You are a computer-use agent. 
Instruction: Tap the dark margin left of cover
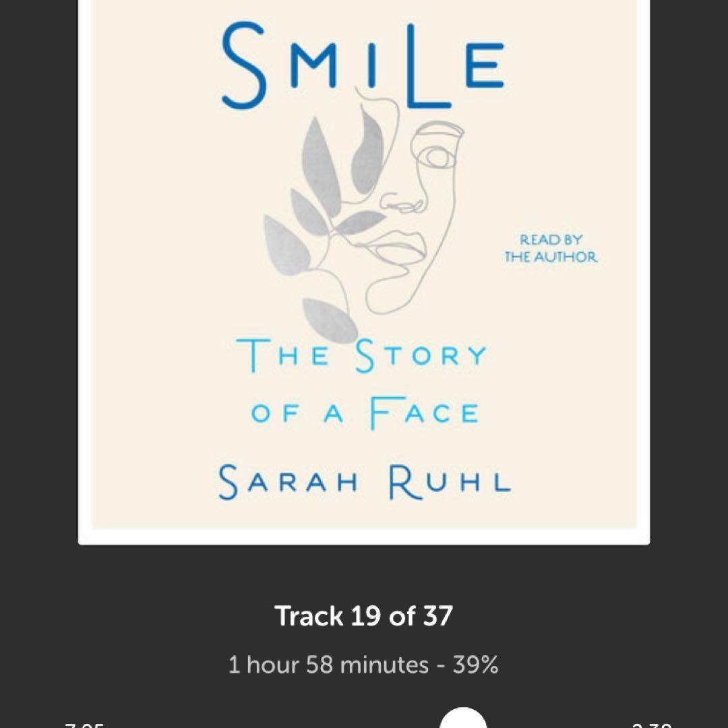coord(38,272)
